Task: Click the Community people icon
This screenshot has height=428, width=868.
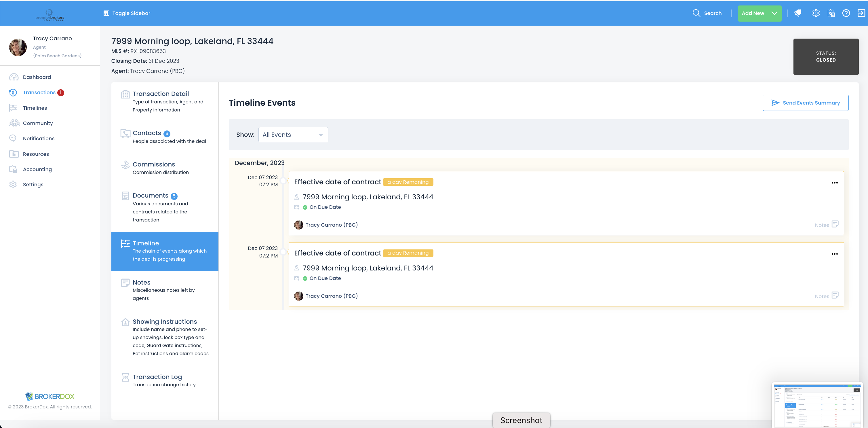Action: pos(14,123)
